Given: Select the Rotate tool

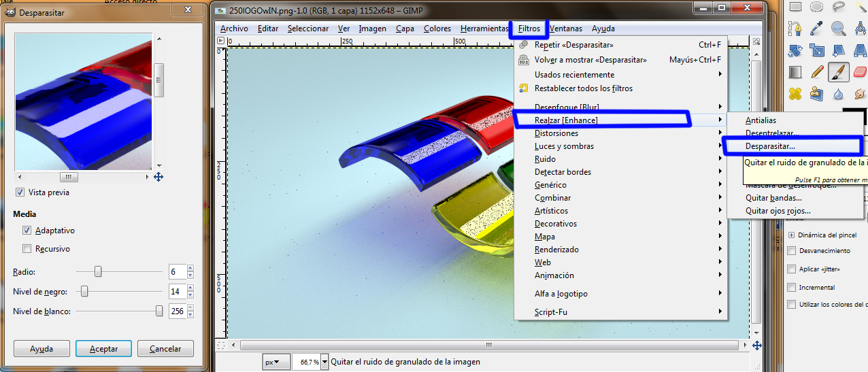Looking at the screenshot, I should point(795,50).
